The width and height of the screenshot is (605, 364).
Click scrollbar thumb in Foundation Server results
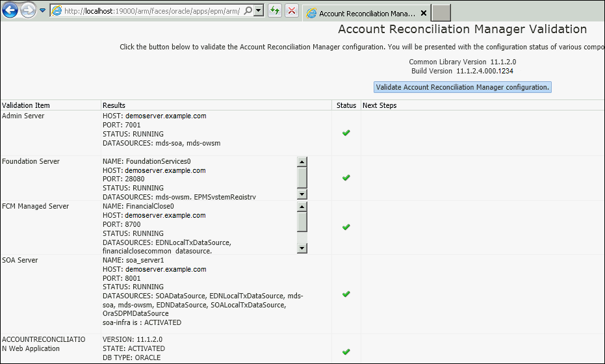click(x=302, y=177)
